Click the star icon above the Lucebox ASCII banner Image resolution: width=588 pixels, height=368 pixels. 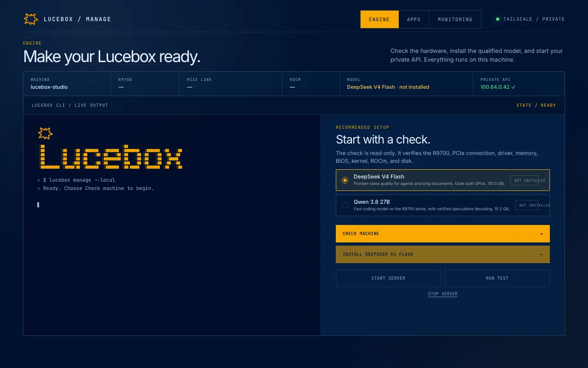tap(45, 133)
